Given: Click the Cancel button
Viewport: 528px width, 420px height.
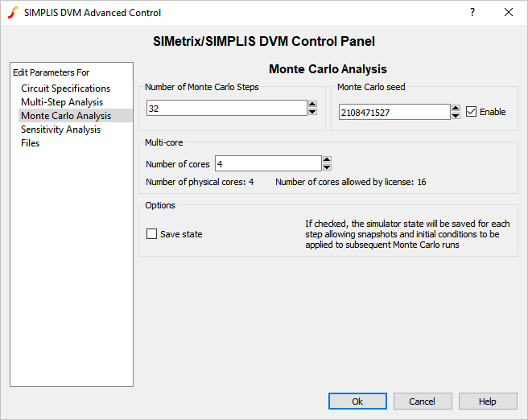Looking at the screenshot, I should [422, 401].
